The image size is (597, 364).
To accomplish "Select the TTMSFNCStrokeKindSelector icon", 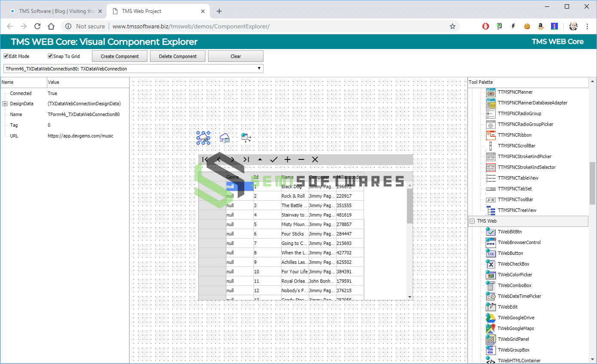I will (x=490, y=168).
